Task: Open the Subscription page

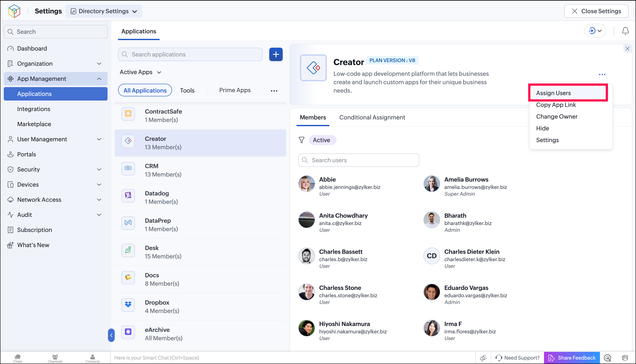Action: click(x=34, y=230)
